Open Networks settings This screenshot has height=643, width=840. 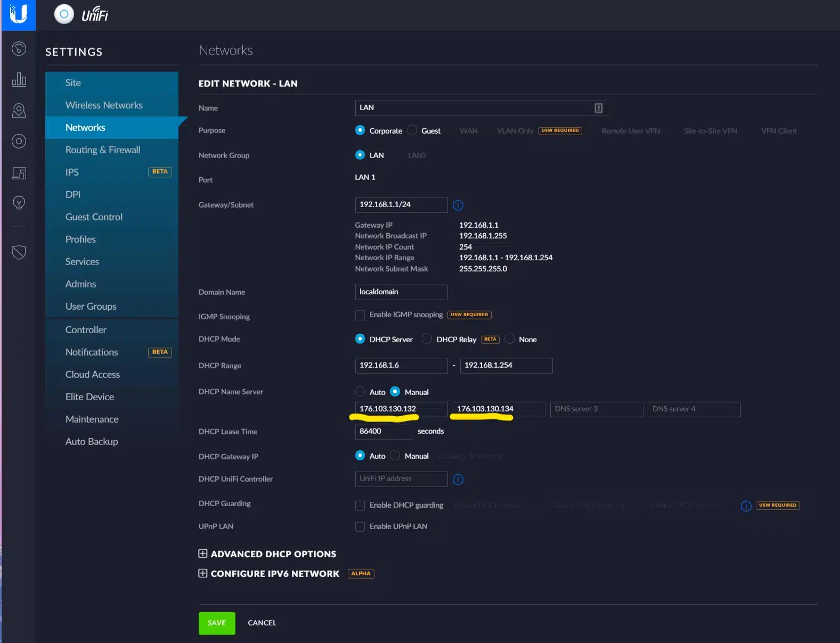(112, 128)
